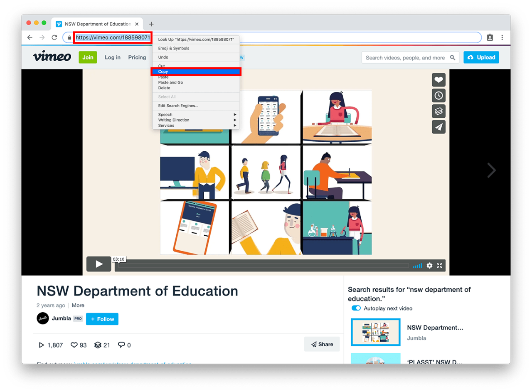Open the Pricing link
Image resolution: width=532 pixels, height=392 pixels.
pos(137,57)
